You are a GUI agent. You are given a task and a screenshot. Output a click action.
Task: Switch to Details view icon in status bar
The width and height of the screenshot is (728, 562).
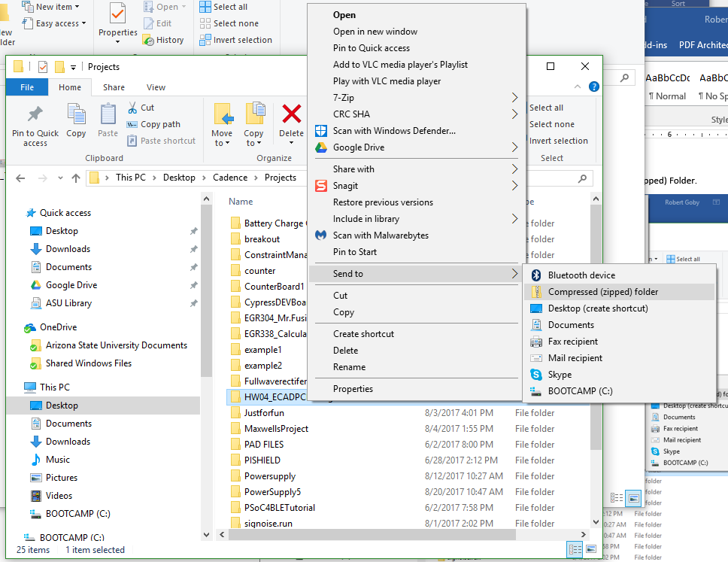point(575,550)
